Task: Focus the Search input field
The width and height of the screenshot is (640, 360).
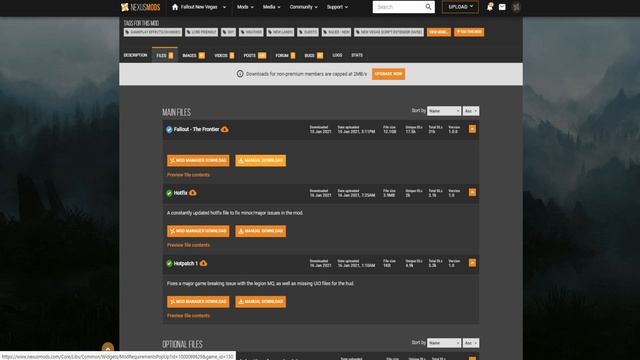Action: pos(398,7)
